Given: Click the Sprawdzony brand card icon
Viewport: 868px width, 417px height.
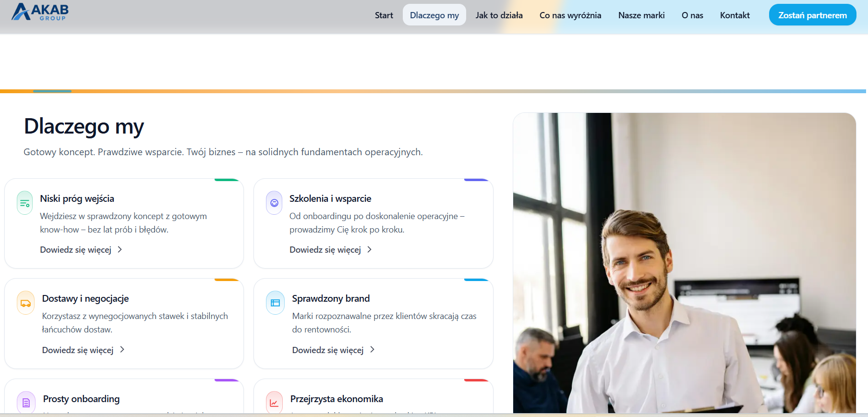Looking at the screenshot, I should point(275,303).
